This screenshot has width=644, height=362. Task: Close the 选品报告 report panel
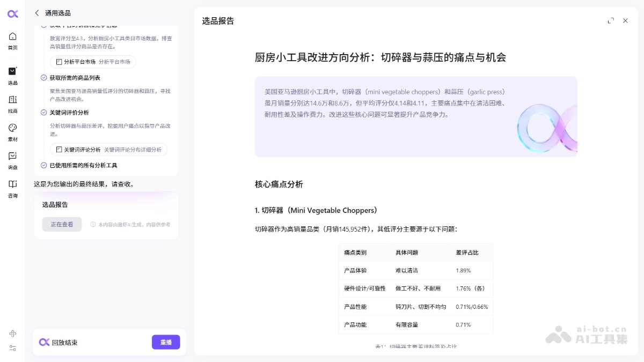[625, 21]
